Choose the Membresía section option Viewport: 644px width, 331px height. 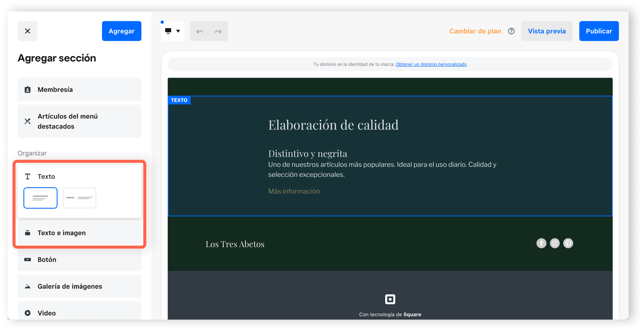[x=79, y=90]
